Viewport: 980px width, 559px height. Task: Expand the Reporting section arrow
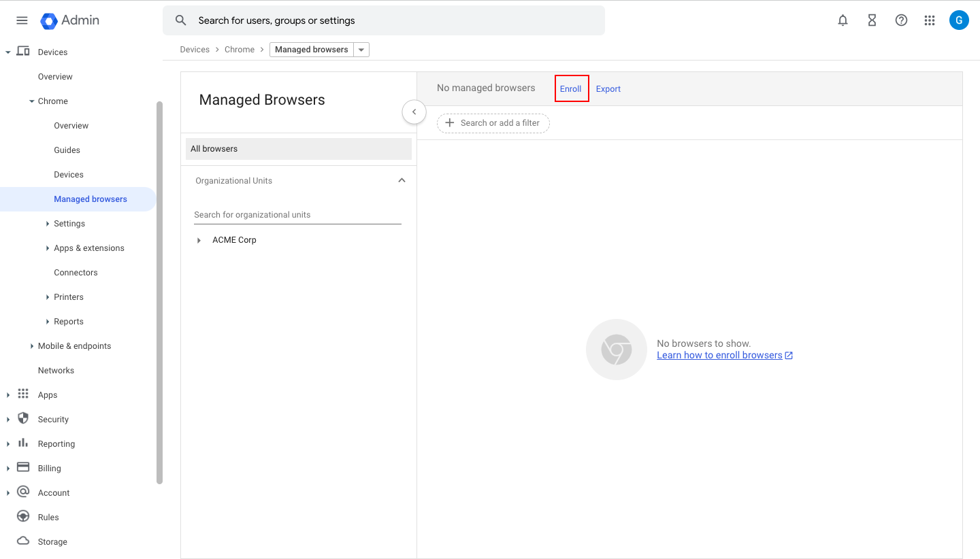[x=7, y=444]
